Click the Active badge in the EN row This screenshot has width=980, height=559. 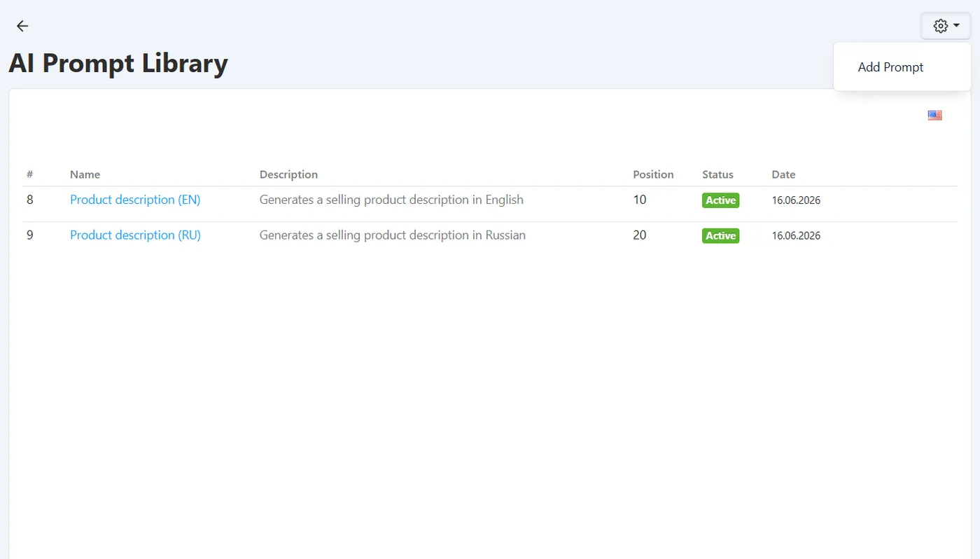(x=720, y=200)
